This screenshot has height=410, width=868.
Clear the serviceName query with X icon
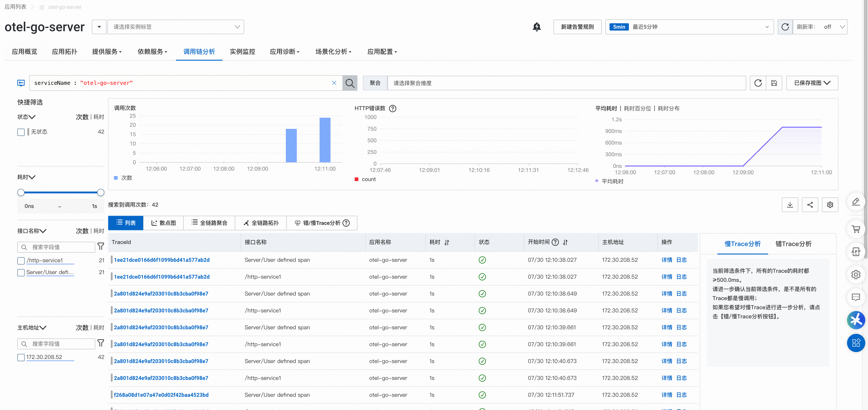coord(334,83)
